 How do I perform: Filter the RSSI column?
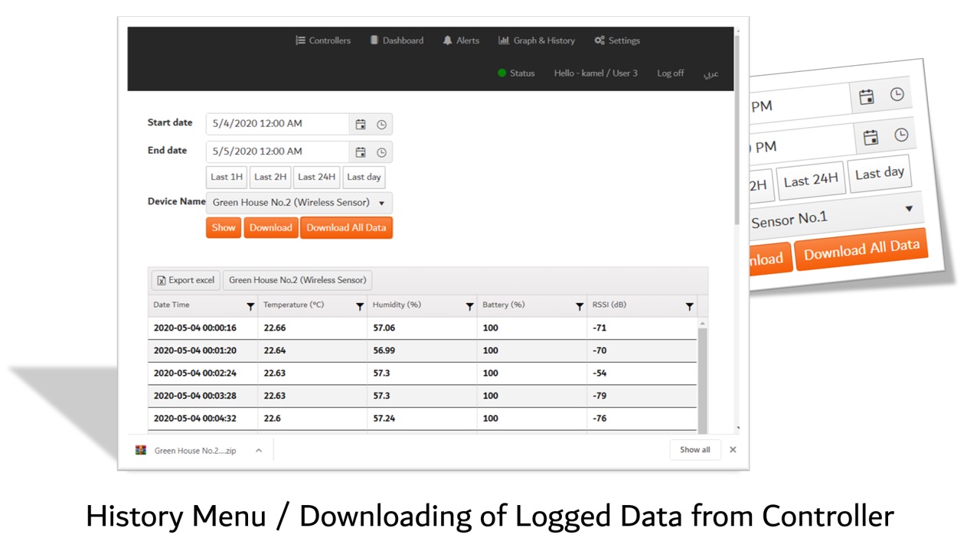coord(689,306)
